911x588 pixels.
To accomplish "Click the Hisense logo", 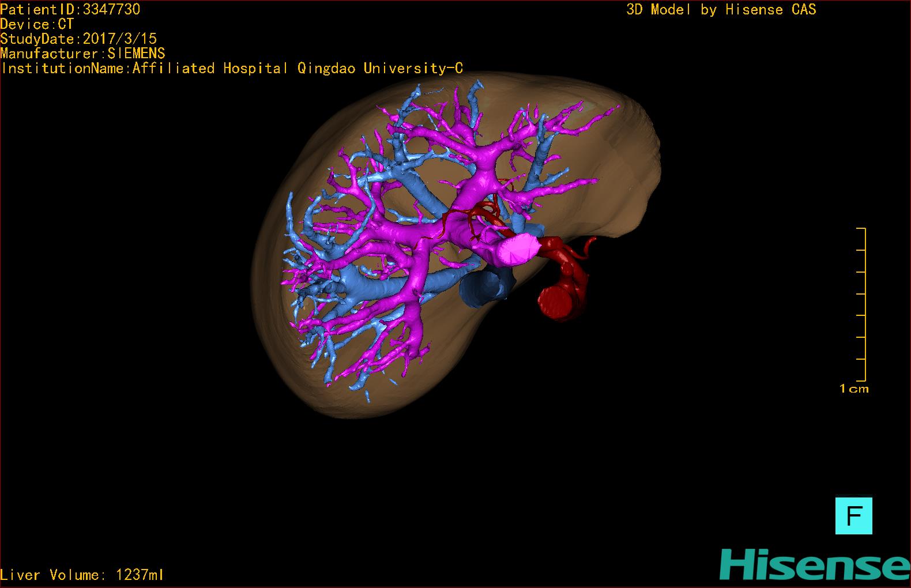I will [x=815, y=564].
